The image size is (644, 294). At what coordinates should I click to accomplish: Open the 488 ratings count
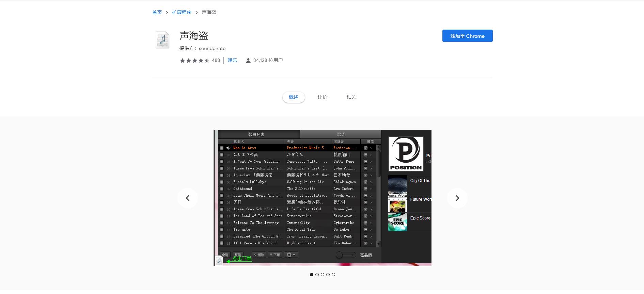216,60
